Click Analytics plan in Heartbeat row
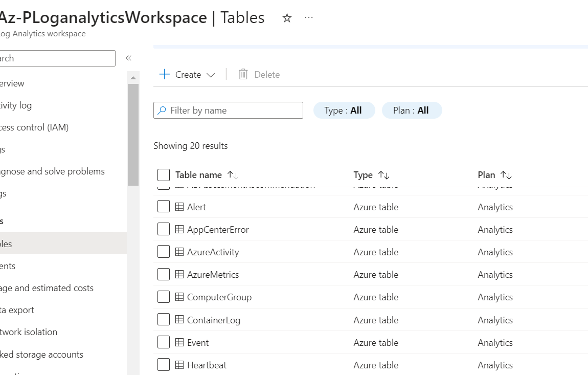 [x=495, y=365]
